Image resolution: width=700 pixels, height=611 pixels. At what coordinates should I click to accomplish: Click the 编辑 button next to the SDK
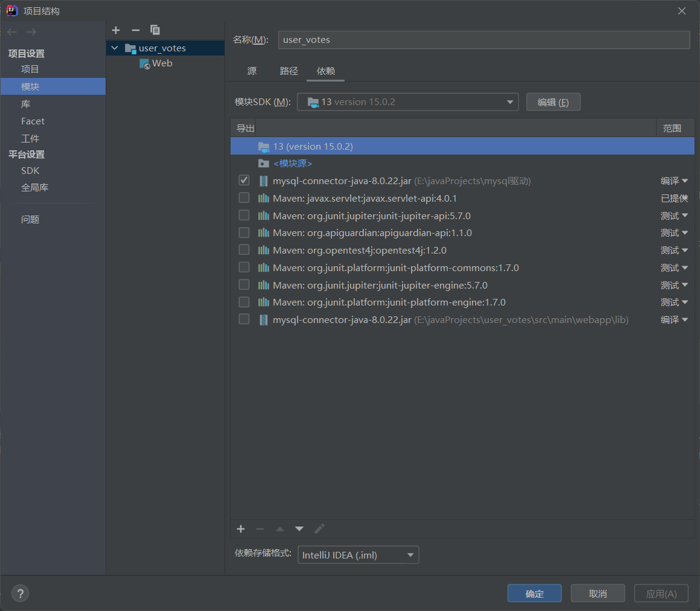(553, 101)
